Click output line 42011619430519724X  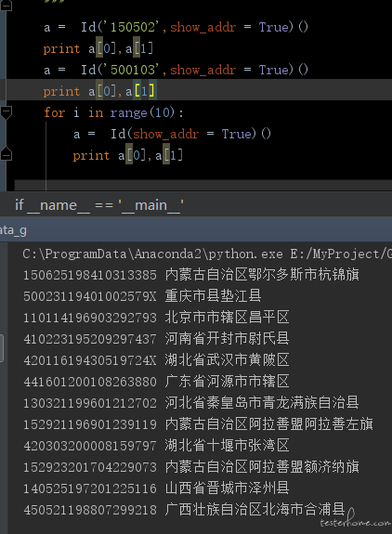156,359
